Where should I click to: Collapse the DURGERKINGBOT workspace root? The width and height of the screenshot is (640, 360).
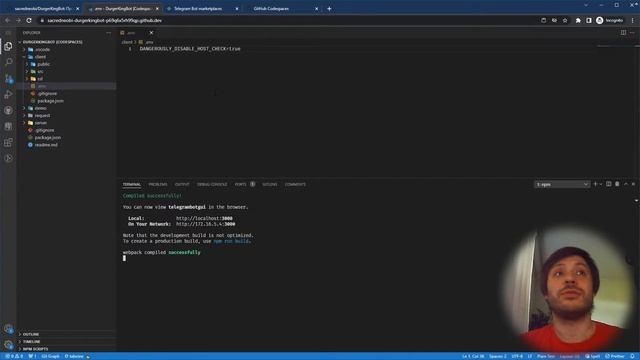pos(52,42)
